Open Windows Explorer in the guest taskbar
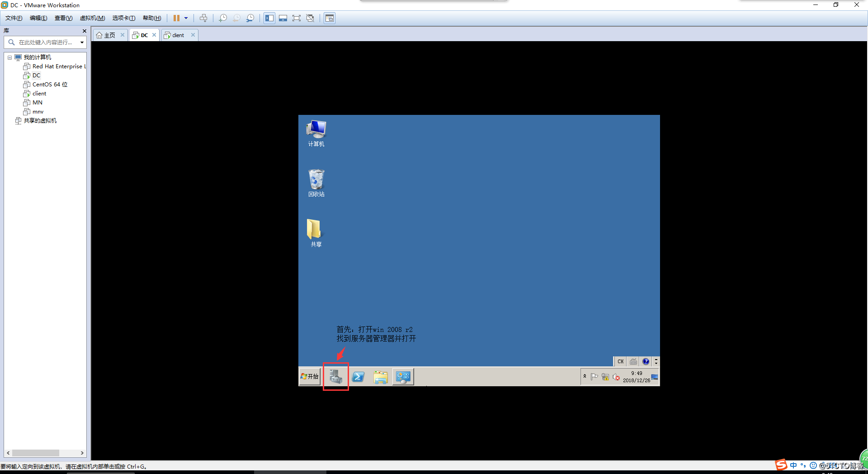Viewport: 868px width, 474px height. click(x=381, y=376)
